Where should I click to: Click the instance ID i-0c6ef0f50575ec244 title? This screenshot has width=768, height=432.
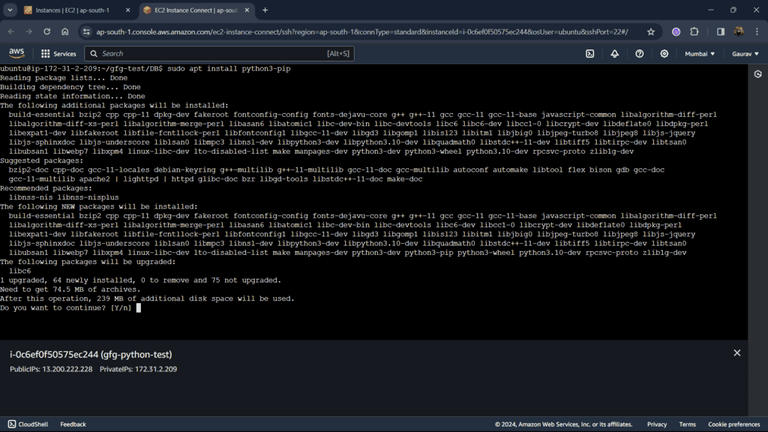(91, 354)
